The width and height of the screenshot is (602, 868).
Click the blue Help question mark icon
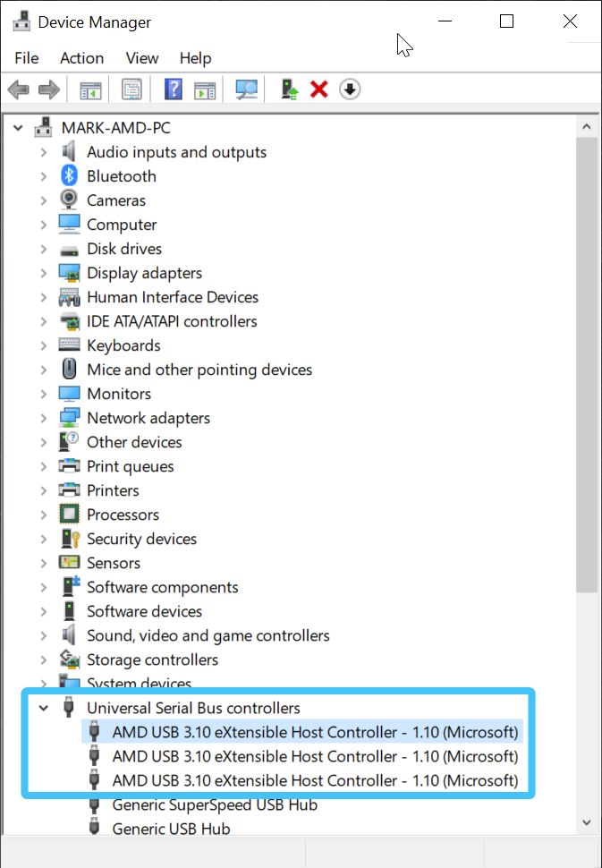click(x=174, y=89)
